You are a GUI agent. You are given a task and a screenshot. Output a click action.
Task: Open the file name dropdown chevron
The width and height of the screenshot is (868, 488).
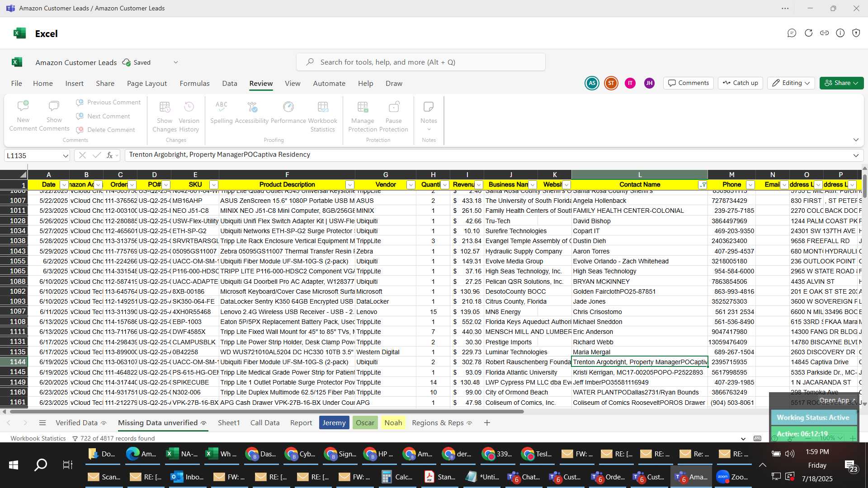click(x=176, y=62)
